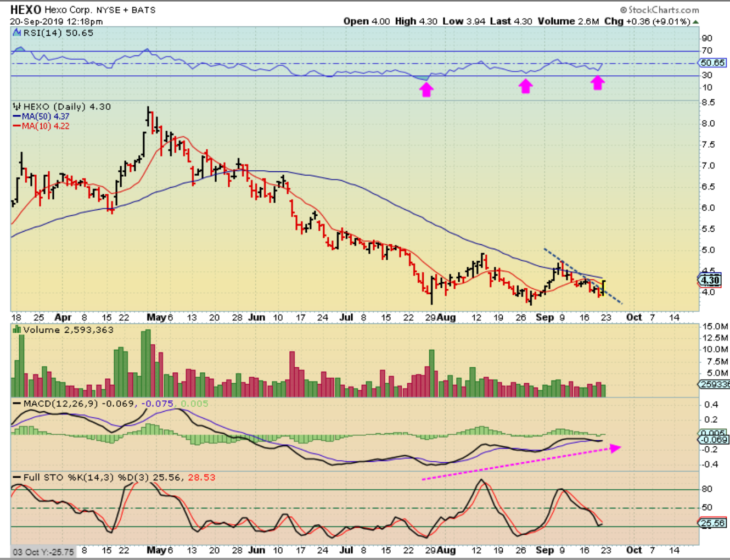The height and width of the screenshot is (560, 730).
Task: Select the Hexo Corp. company name
Action: (x=68, y=10)
